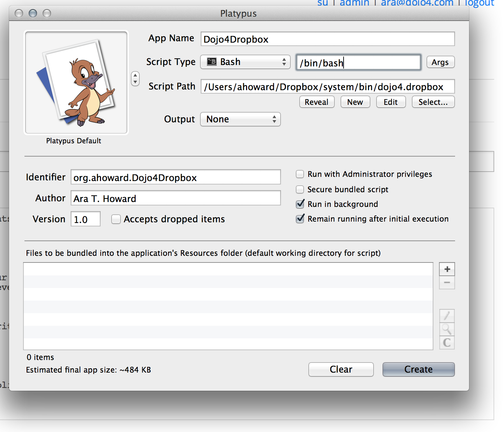Click the 0 items count text

tap(41, 357)
